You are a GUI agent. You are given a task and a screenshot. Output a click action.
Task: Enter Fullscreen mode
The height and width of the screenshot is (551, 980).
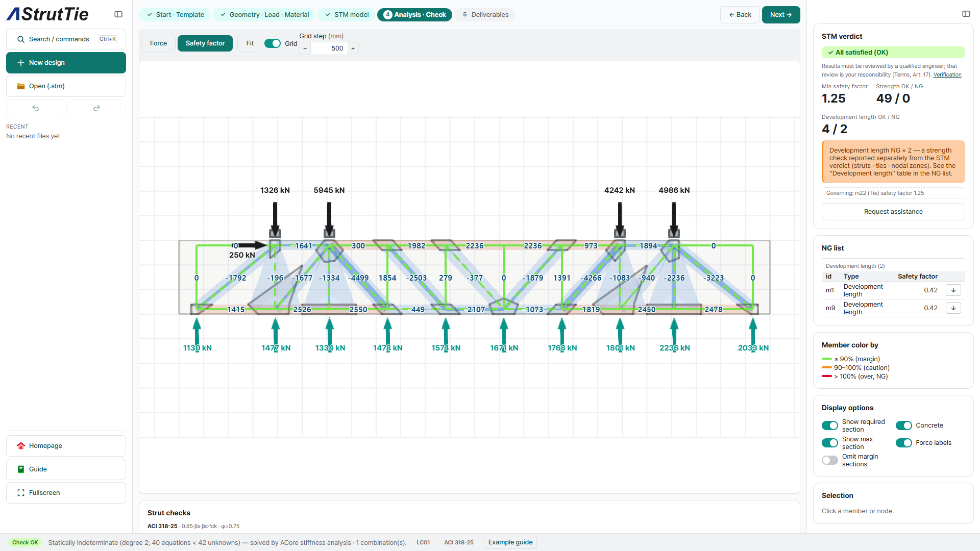pos(66,493)
